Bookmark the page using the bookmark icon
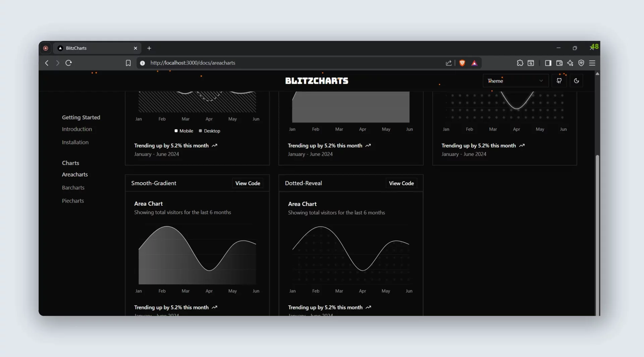The width and height of the screenshot is (644, 357). click(128, 63)
